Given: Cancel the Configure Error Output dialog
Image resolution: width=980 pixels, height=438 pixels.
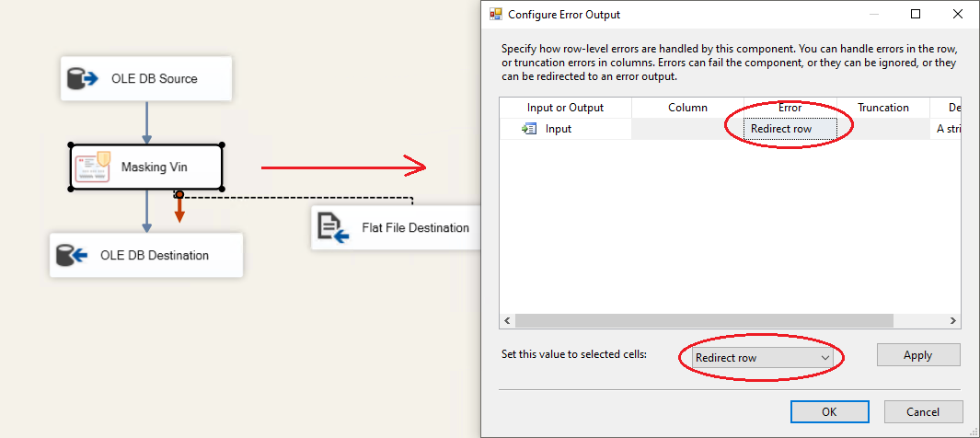Looking at the screenshot, I should pyautogui.click(x=923, y=411).
